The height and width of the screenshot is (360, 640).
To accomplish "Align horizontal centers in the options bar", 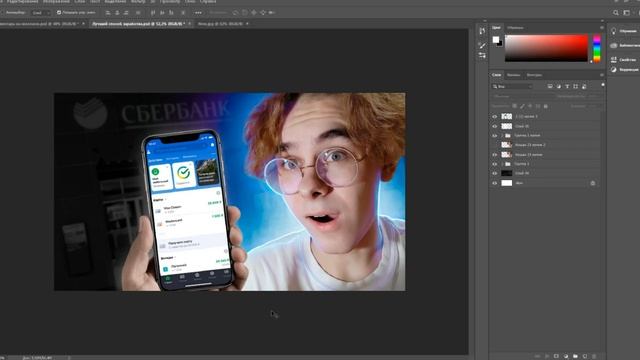I will [x=117, y=13].
